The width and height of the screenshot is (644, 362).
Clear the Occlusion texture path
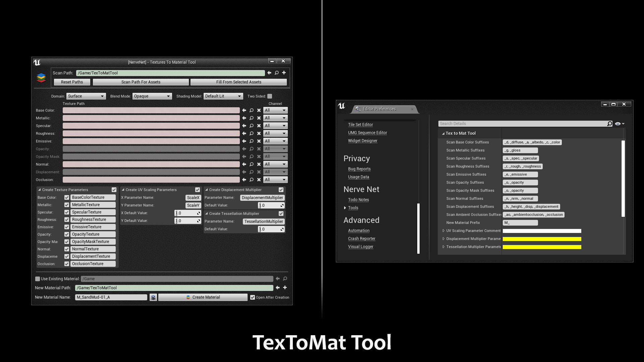pyautogui.click(x=259, y=180)
